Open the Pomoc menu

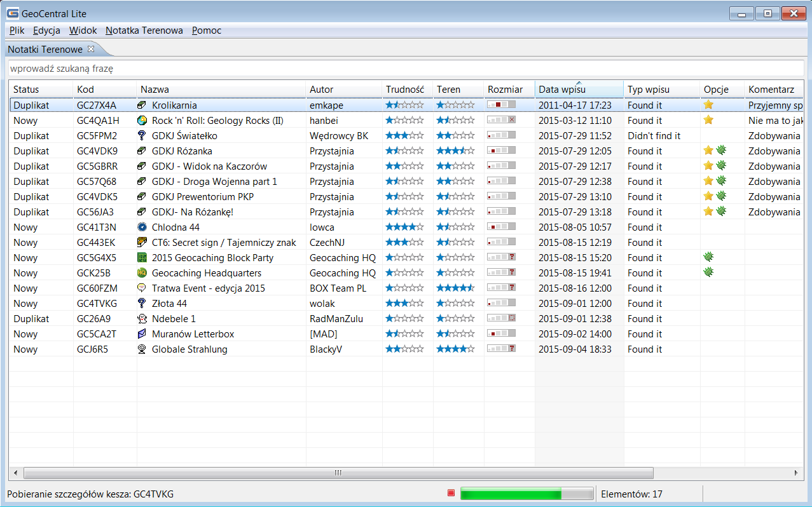click(x=207, y=30)
